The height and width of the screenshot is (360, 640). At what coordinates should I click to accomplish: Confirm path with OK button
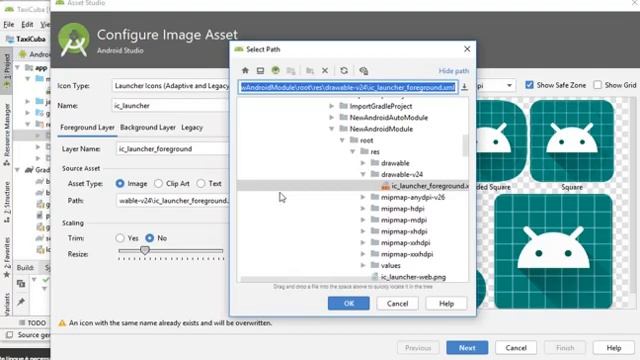click(x=349, y=303)
